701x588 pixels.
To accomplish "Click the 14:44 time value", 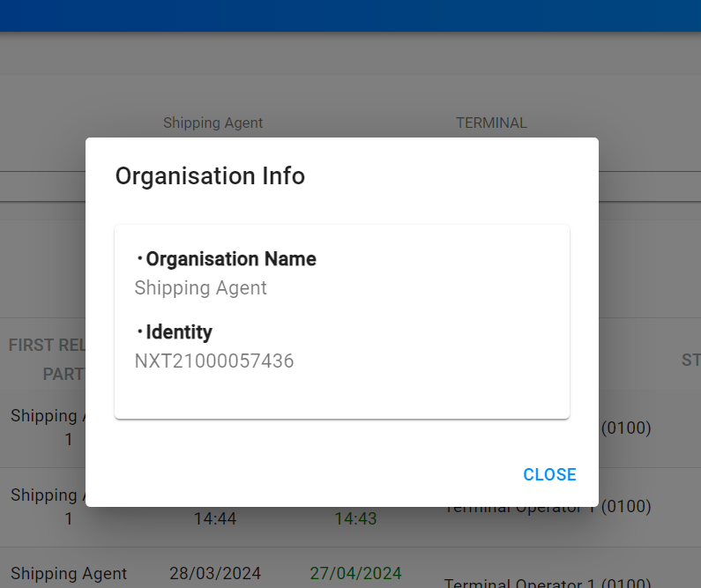I will pyautogui.click(x=215, y=519).
